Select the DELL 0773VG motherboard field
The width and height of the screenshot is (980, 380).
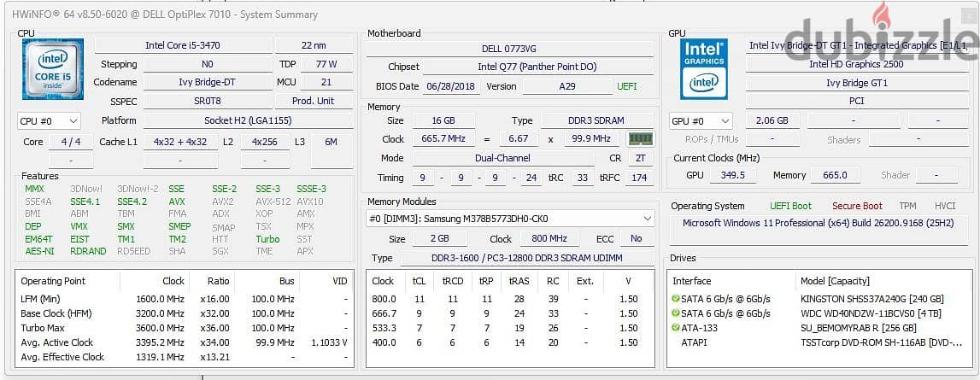click(508, 49)
